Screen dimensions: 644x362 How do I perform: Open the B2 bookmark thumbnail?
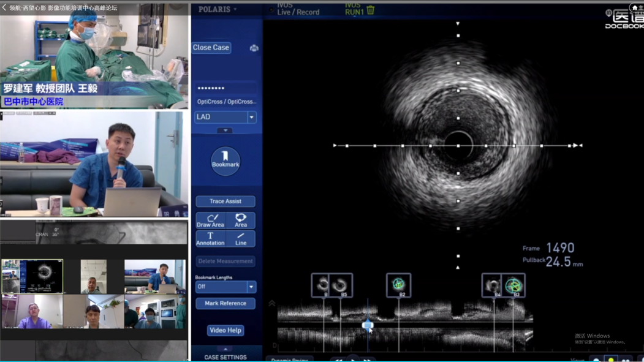[399, 285]
